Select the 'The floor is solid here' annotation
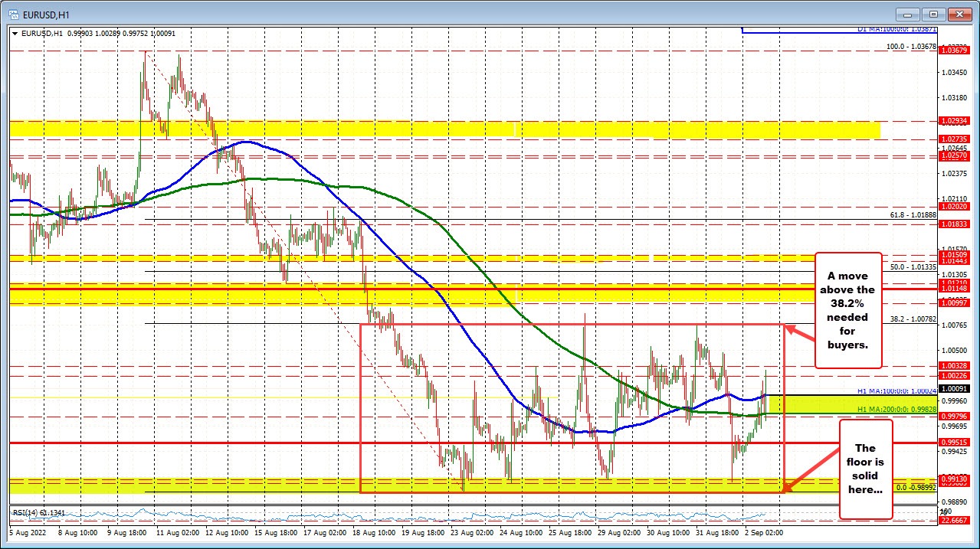This screenshot has height=549, width=980. coord(866,469)
